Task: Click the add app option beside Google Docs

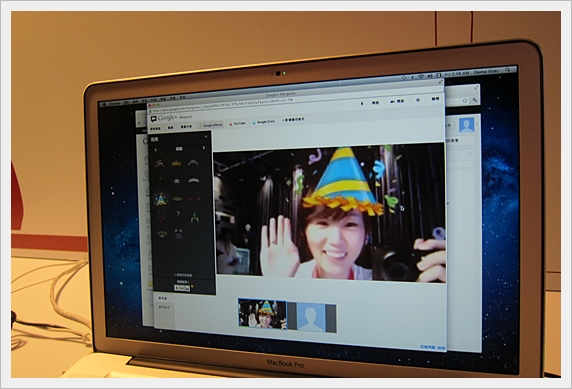Action: [294, 119]
